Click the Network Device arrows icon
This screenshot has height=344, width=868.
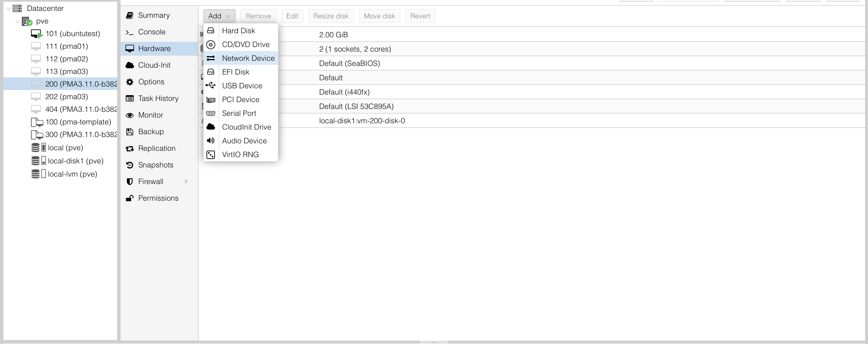[211, 58]
